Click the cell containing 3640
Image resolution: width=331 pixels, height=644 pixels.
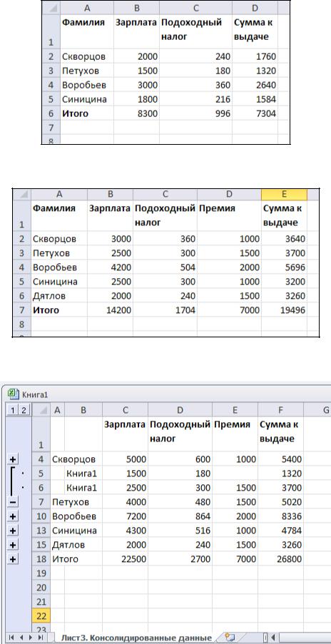click(284, 239)
